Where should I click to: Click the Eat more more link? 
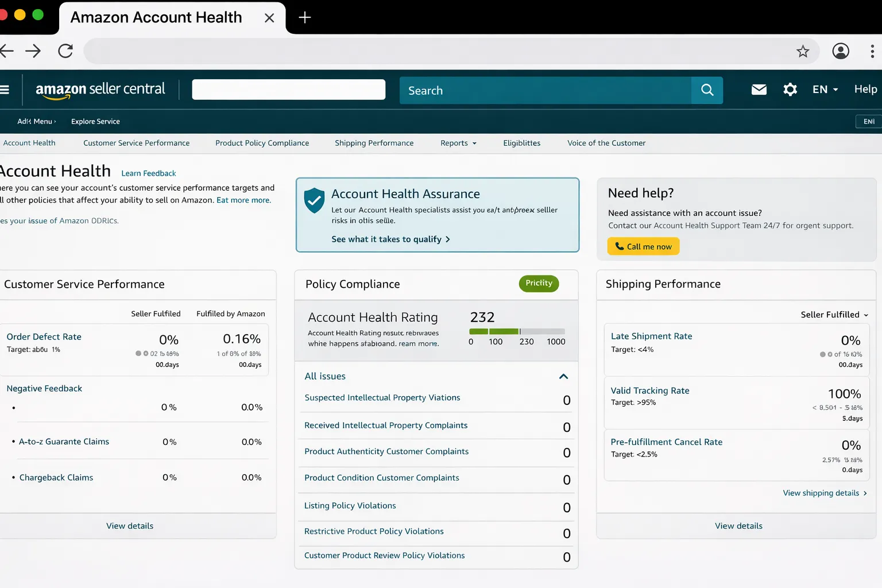[x=243, y=200]
